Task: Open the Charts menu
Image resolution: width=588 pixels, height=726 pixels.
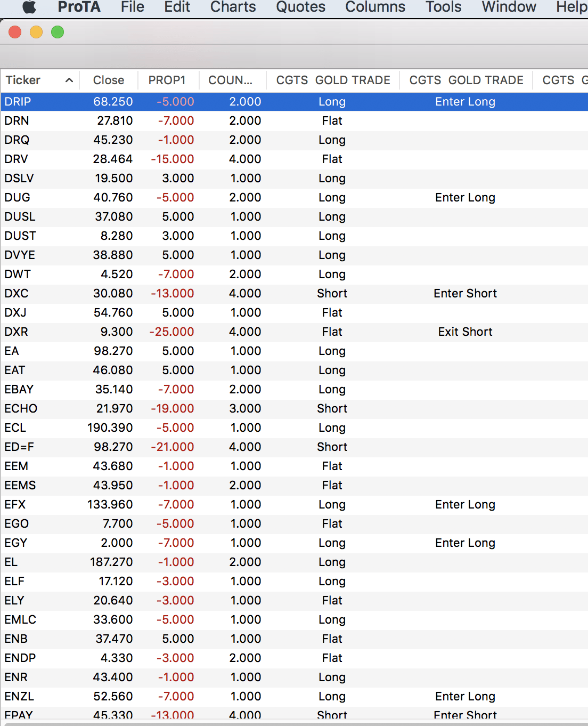Action: click(x=233, y=7)
